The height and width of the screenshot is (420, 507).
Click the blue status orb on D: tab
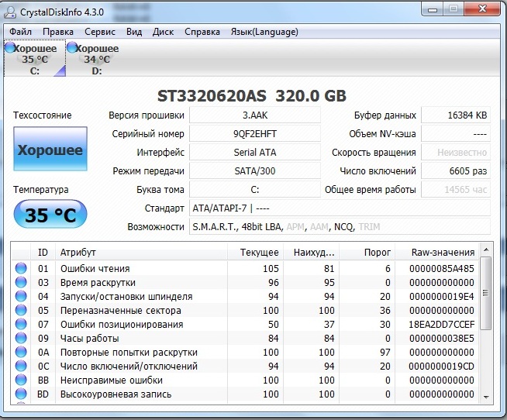[72, 47]
